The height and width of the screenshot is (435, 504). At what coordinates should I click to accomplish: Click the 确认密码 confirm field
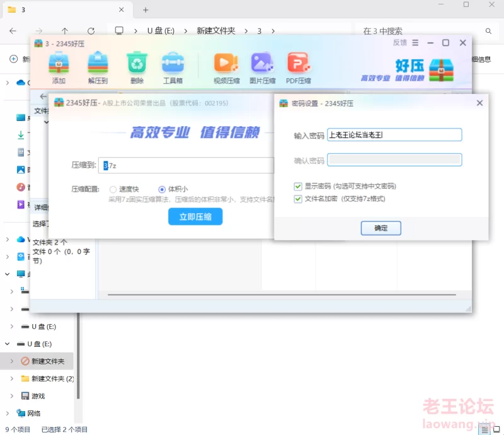[x=394, y=160]
